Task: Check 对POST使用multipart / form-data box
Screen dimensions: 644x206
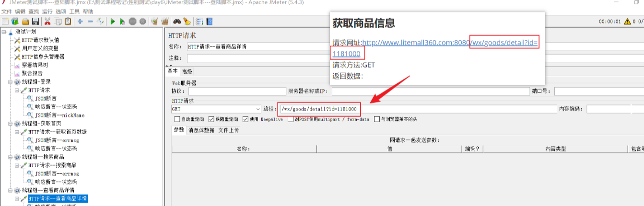Action: click(291, 119)
